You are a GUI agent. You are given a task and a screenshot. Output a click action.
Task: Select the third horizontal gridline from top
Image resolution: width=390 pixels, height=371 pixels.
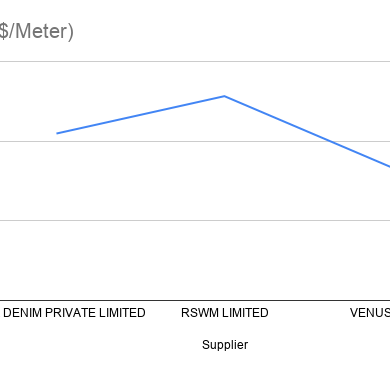pyautogui.click(x=195, y=220)
